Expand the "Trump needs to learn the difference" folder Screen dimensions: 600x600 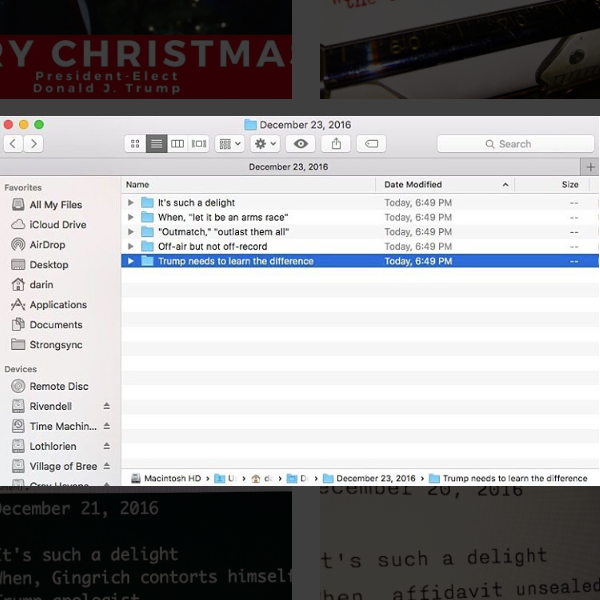[131, 261]
